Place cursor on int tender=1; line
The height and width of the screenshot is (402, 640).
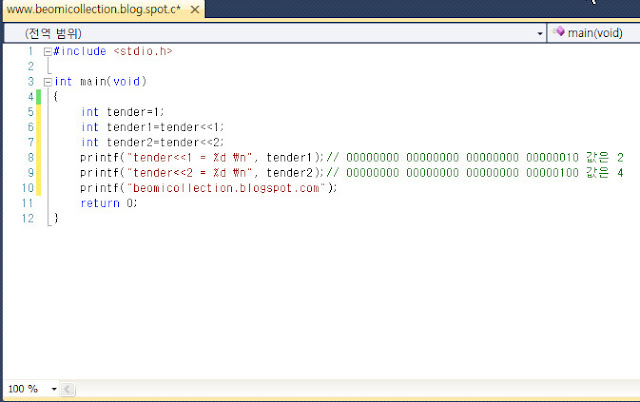point(122,112)
